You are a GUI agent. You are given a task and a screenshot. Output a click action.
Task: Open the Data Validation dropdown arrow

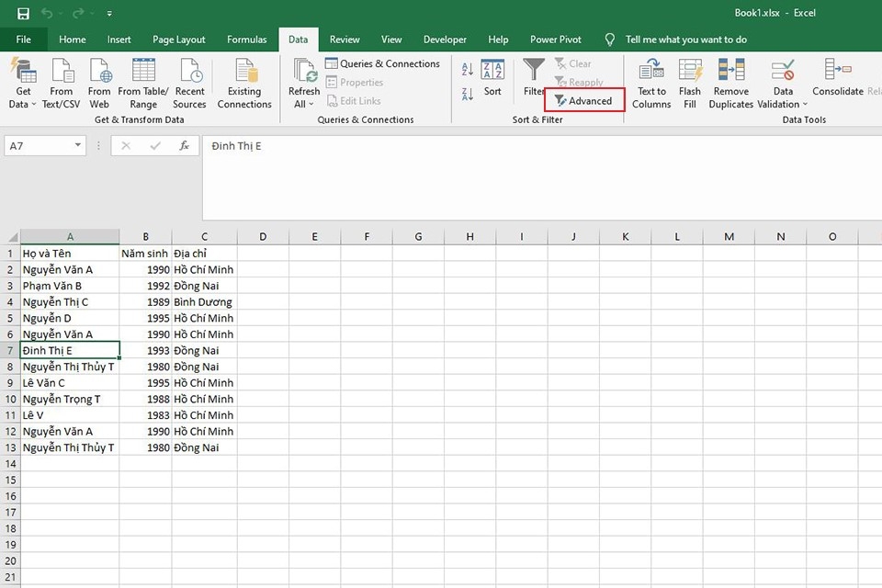(x=805, y=104)
